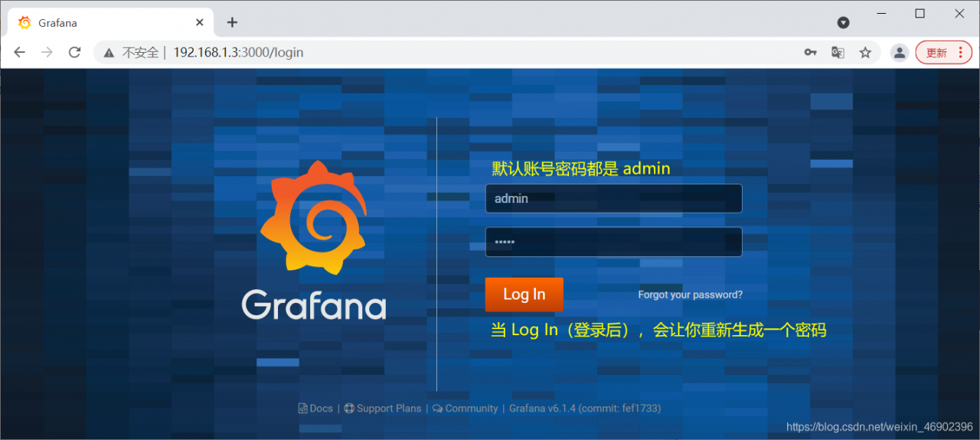980x440 pixels.
Task: Click the address bar URL
Action: point(238,52)
